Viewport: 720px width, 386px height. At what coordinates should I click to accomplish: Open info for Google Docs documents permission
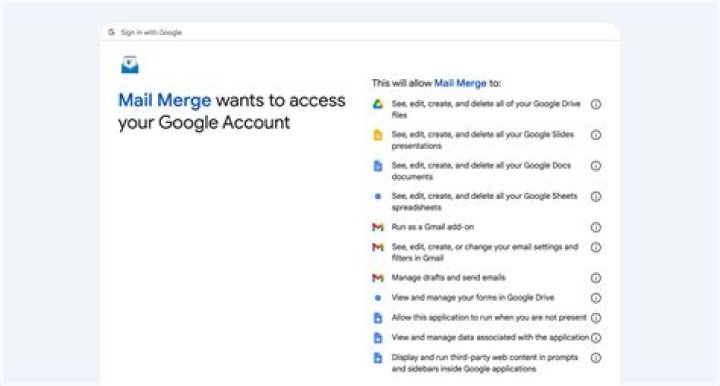pyautogui.click(x=596, y=166)
